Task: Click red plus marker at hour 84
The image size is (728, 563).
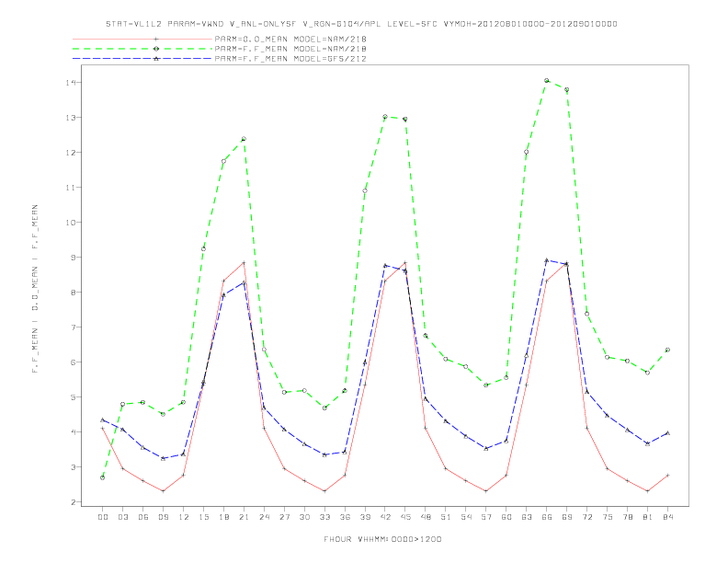Action: pos(667,476)
